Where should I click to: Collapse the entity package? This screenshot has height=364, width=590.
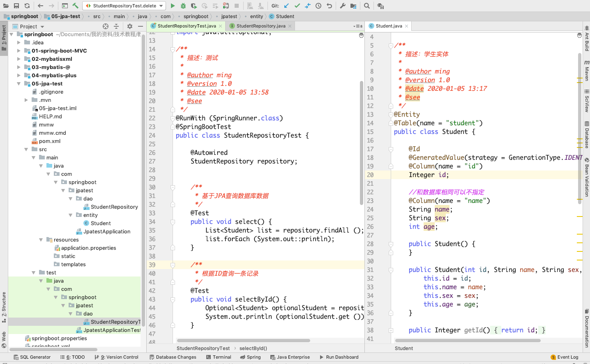[71, 215]
